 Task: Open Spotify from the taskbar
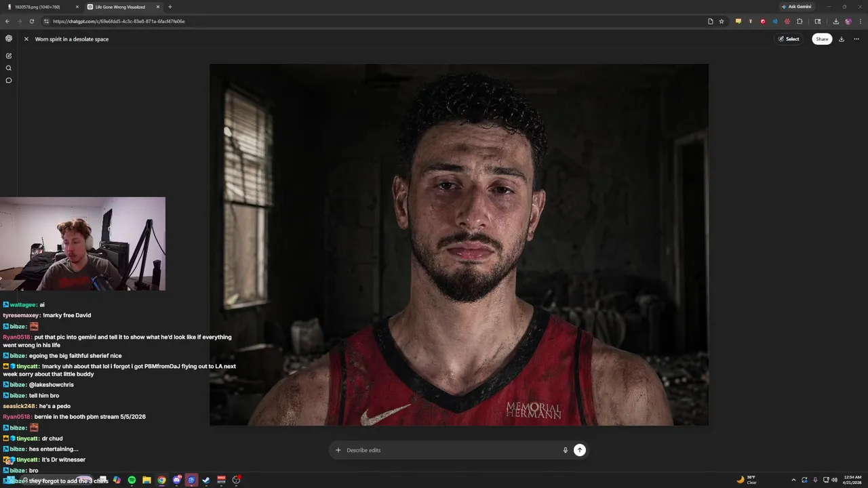132,480
